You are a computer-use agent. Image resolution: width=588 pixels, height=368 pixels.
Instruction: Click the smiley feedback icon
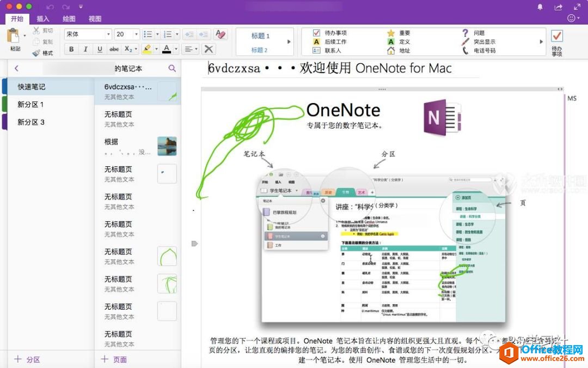[x=571, y=18]
